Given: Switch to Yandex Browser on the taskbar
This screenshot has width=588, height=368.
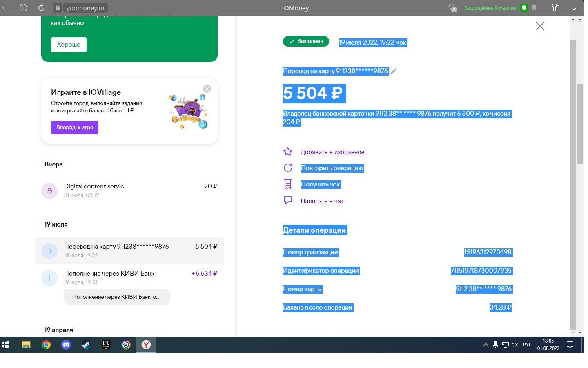Looking at the screenshot, I should point(146,345).
